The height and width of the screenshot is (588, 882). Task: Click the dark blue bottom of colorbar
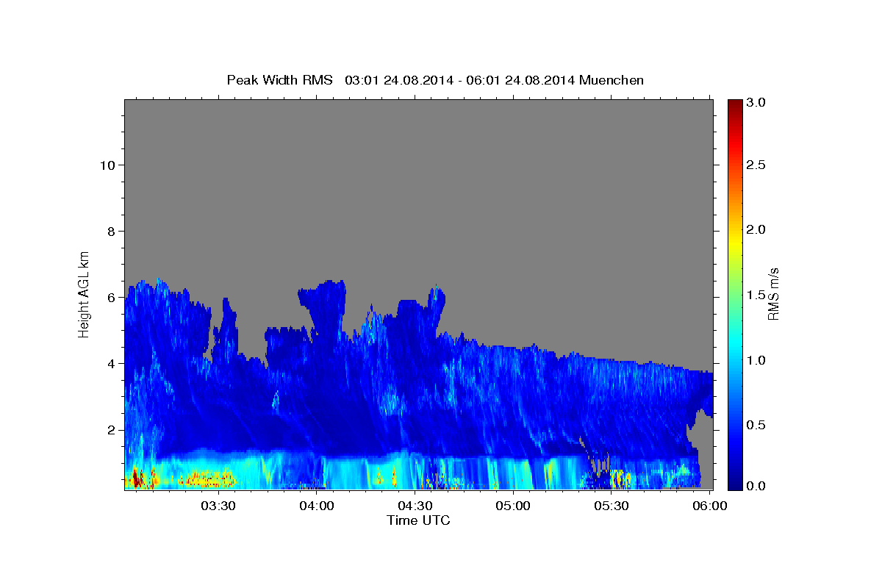[734, 483]
